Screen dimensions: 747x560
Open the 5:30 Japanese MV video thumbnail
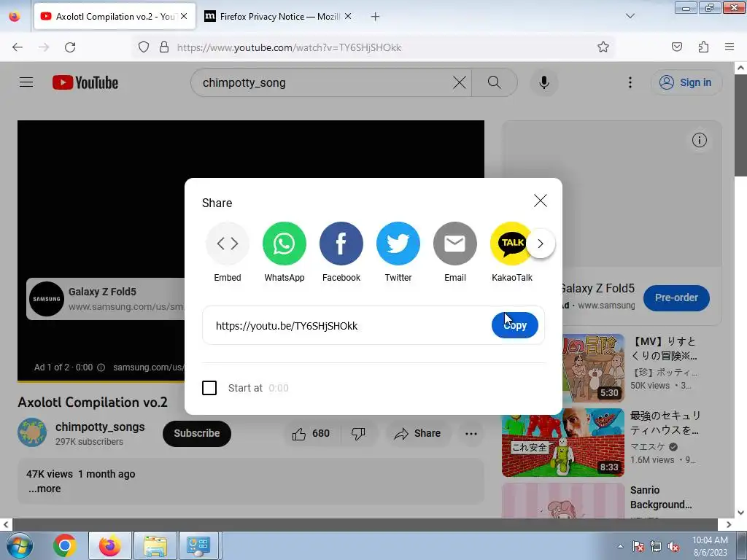(x=592, y=368)
